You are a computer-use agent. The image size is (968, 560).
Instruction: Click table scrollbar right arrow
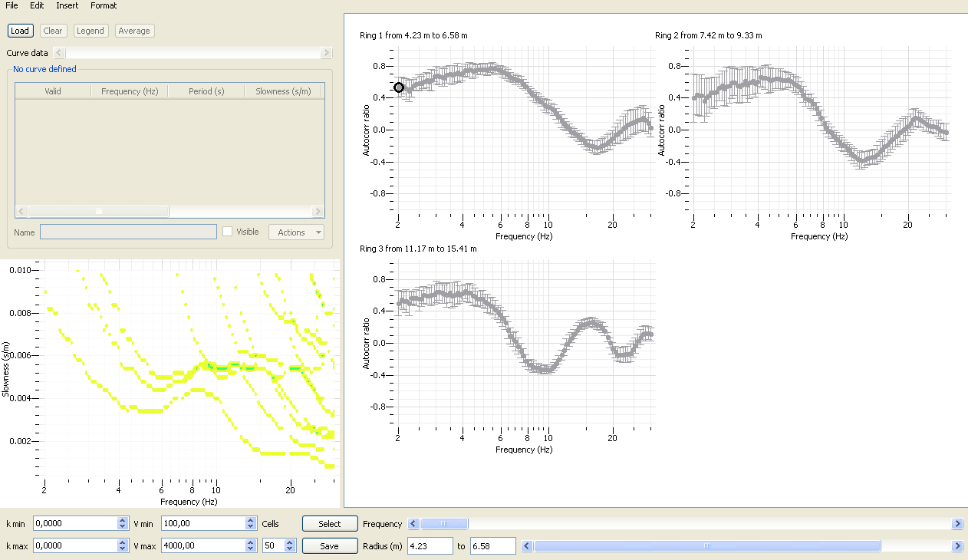pyautogui.click(x=318, y=212)
